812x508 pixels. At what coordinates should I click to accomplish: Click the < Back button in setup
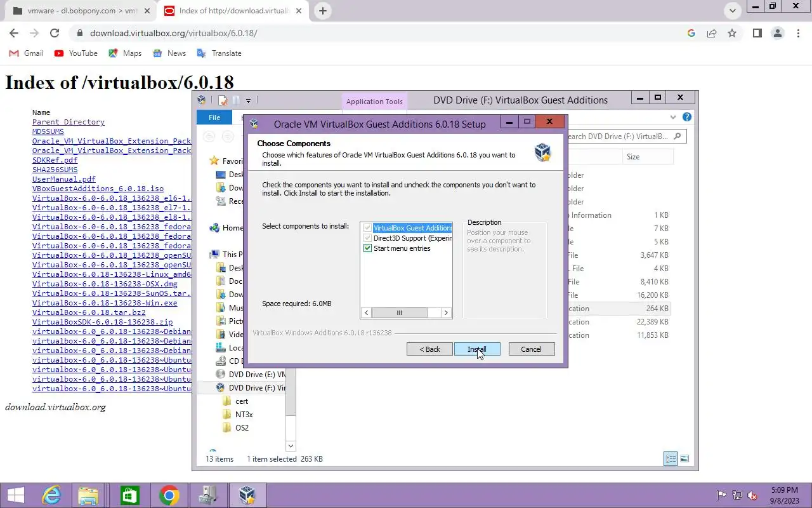click(x=429, y=349)
